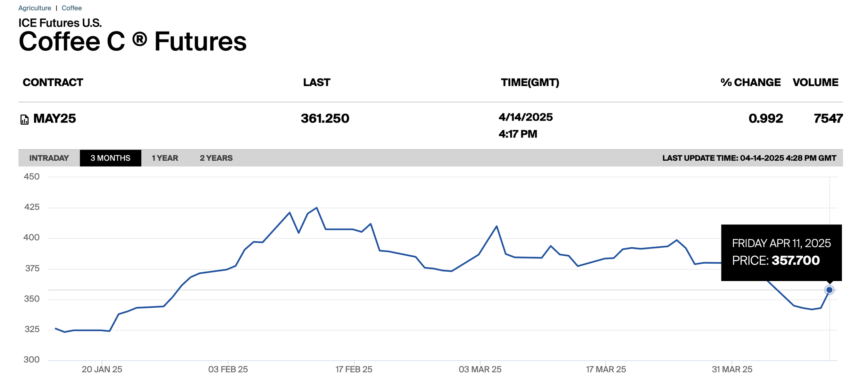Open the Agriculture breadcrumb link
Viewport: 868px width, 391px height.
click(35, 8)
